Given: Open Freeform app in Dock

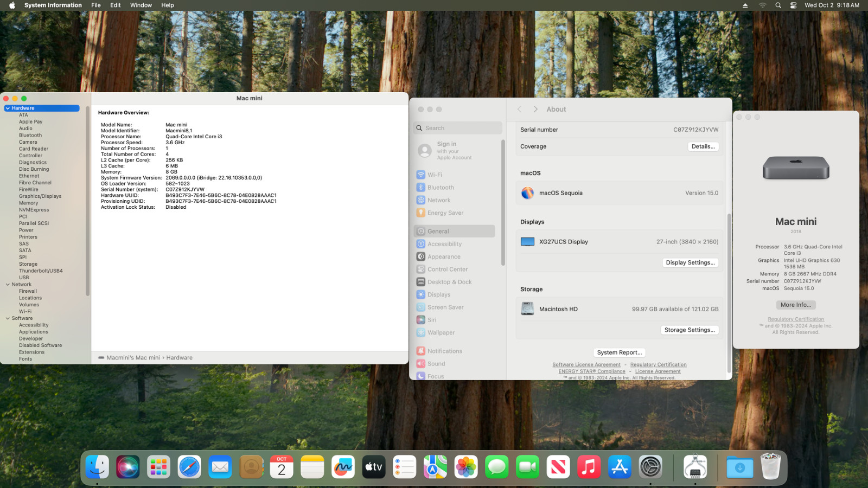Looking at the screenshot, I should pyautogui.click(x=343, y=467).
